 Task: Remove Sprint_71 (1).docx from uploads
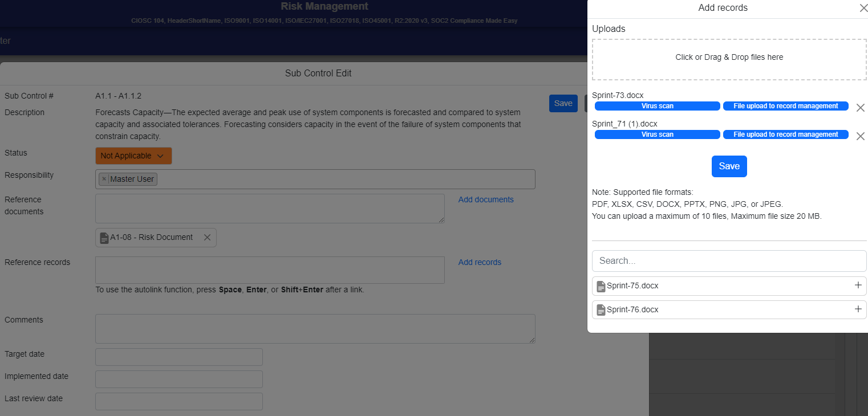coord(861,136)
